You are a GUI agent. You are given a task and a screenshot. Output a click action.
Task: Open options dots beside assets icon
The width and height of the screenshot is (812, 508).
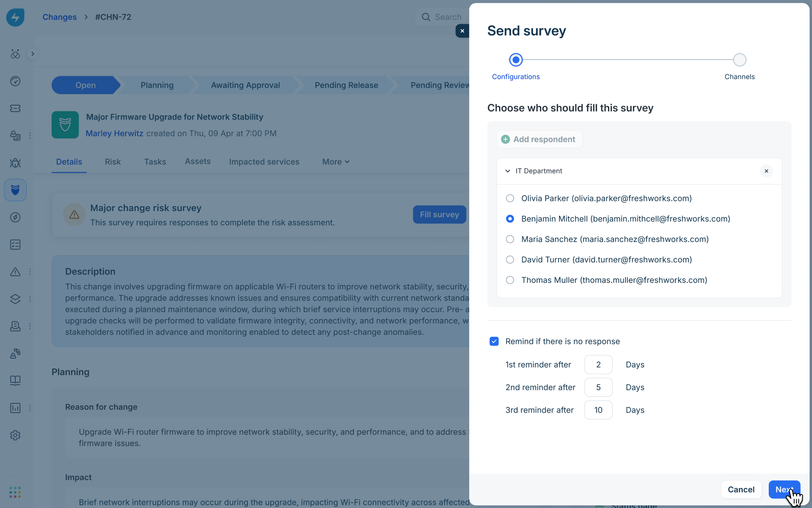point(30,299)
